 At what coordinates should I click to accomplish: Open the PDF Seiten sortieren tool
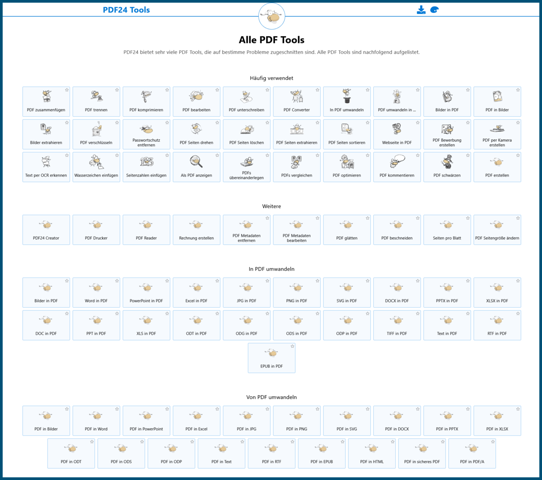pos(347,134)
